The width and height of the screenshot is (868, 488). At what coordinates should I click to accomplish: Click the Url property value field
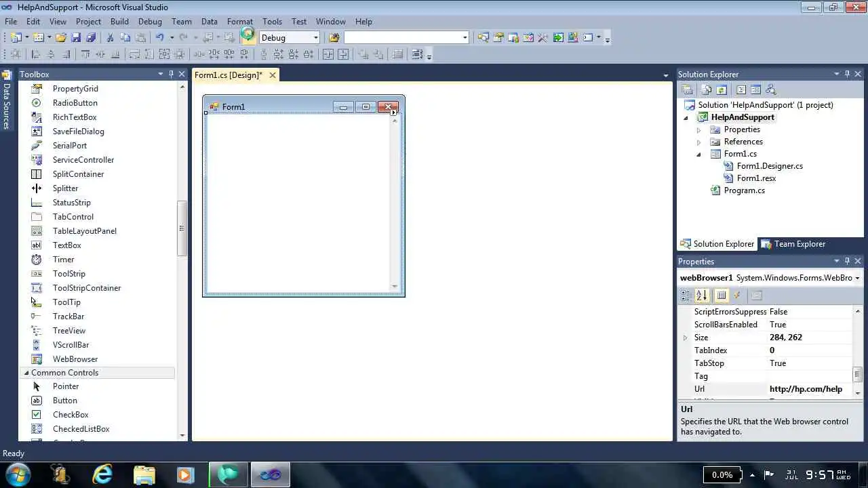[x=810, y=389]
